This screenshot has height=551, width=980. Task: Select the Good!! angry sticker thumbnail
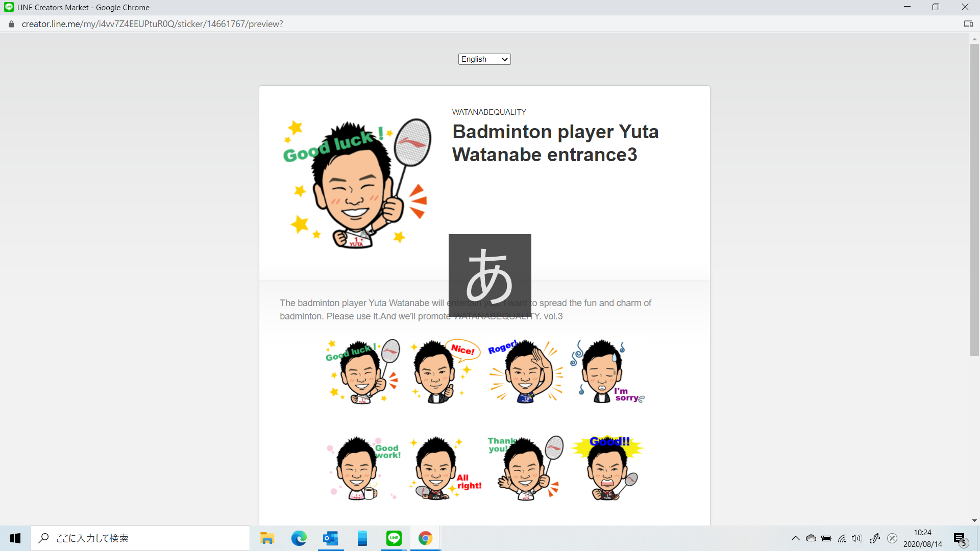pyautogui.click(x=606, y=468)
